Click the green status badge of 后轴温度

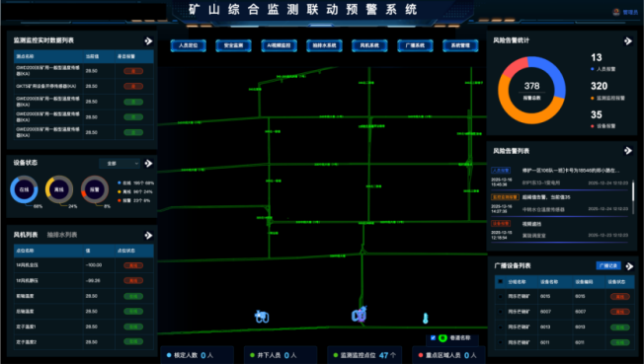coord(133,312)
